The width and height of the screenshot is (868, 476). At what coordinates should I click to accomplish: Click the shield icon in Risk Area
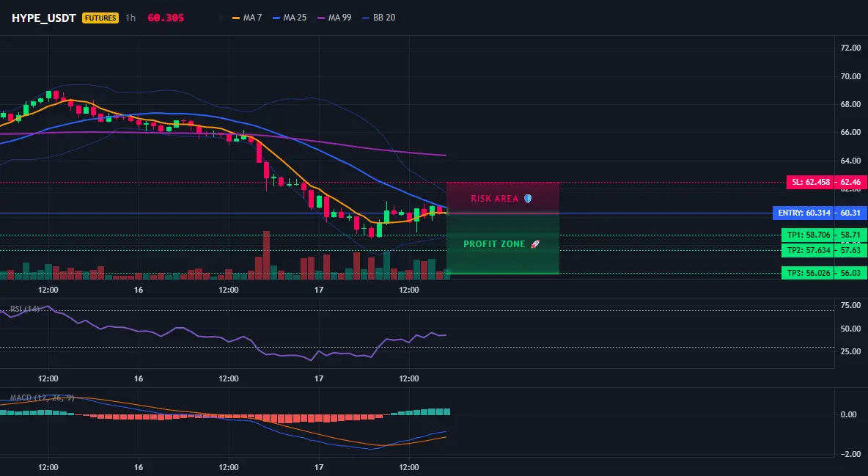[x=528, y=198]
